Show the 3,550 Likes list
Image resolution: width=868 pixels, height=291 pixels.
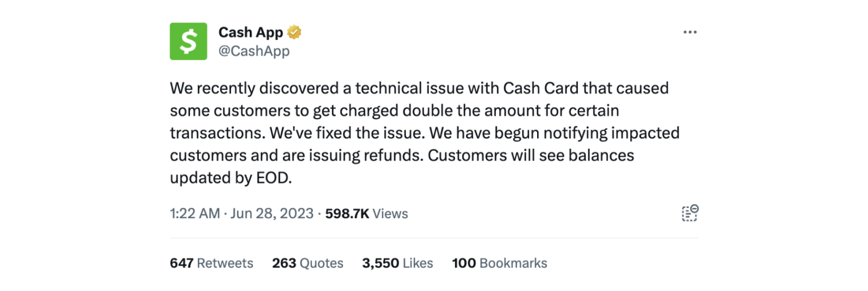397,263
